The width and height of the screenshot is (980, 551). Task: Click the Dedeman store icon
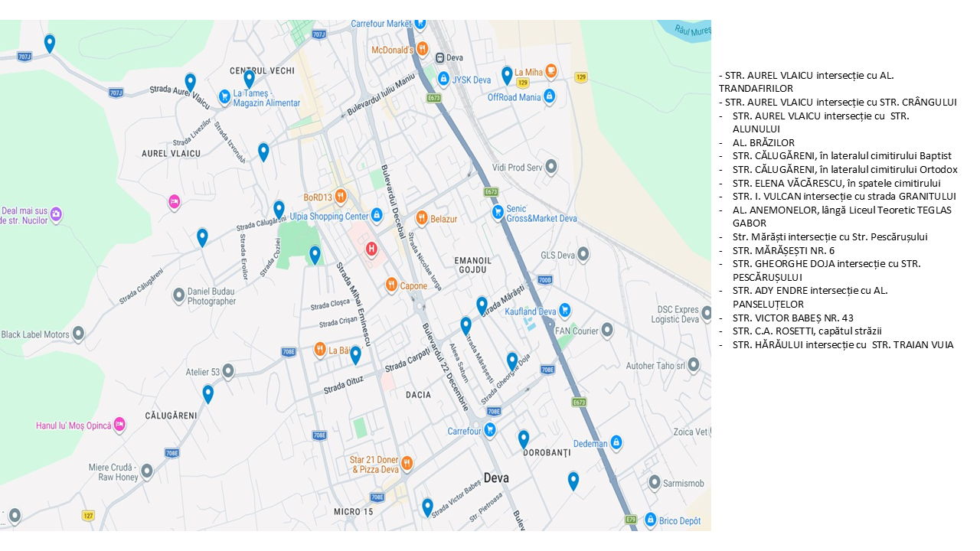[x=616, y=443]
